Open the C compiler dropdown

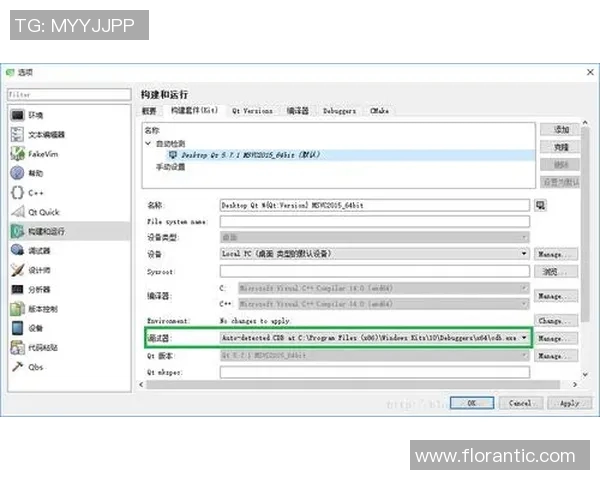click(x=384, y=288)
